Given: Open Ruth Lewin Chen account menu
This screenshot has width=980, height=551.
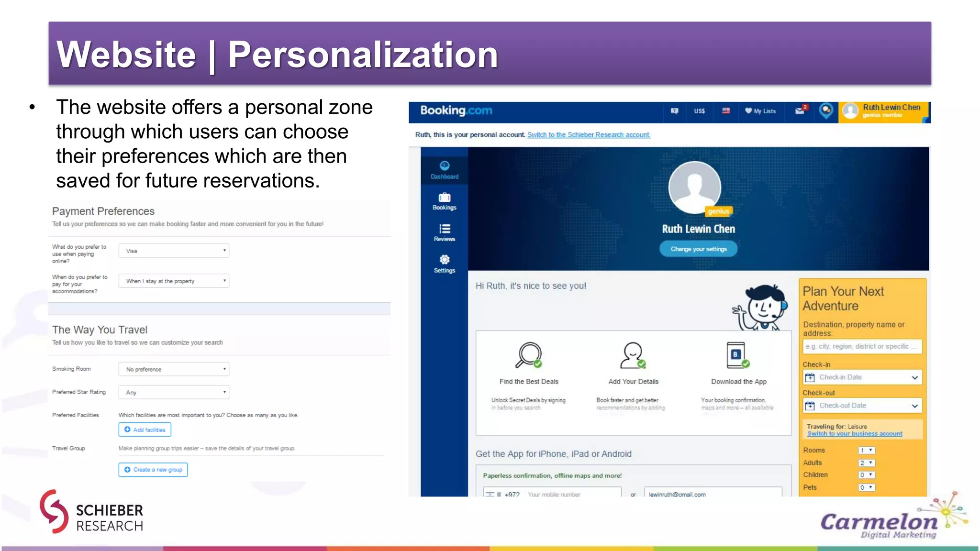Looking at the screenshot, I should coord(884,112).
